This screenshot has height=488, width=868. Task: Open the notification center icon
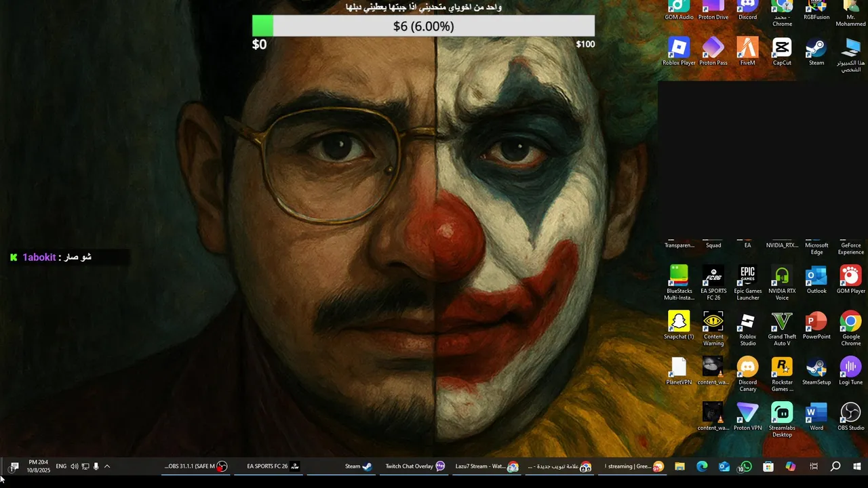click(14, 466)
